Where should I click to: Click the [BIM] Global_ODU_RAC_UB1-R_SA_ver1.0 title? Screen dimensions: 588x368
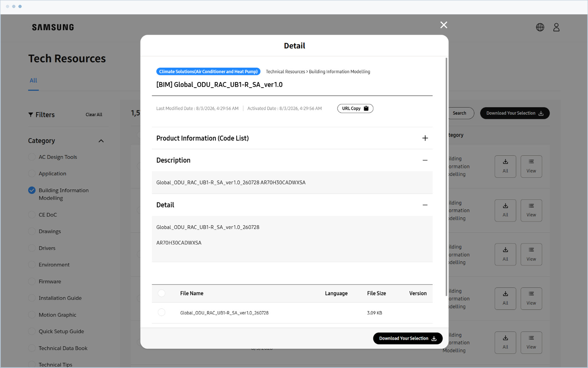[x=219, y=85]
